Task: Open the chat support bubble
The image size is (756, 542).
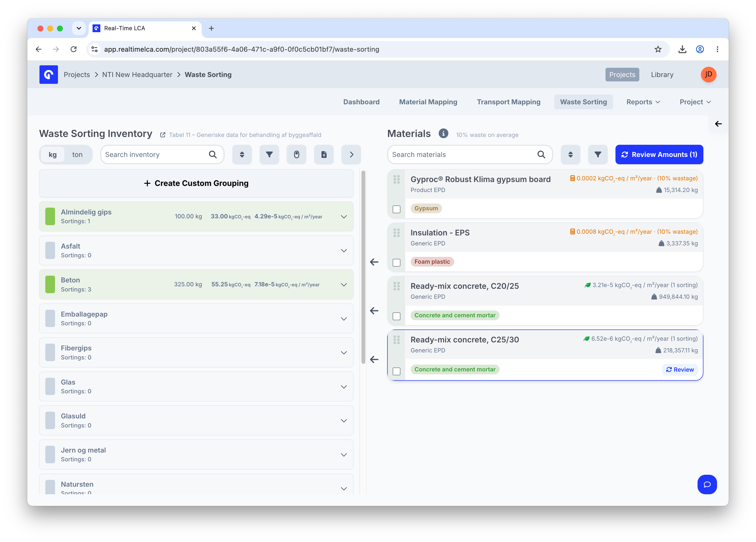Action: pyautogui.click(x=707, y=484)
